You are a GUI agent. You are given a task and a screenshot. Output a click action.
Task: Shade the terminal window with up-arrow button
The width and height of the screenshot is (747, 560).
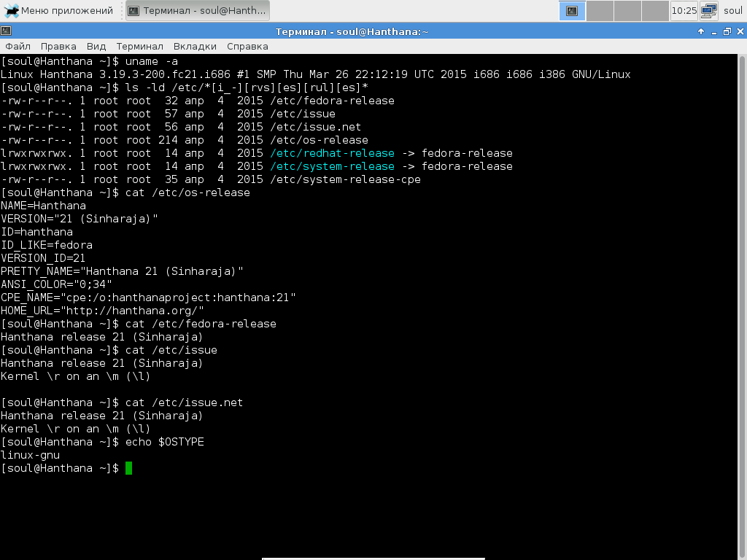pos(701,31)
